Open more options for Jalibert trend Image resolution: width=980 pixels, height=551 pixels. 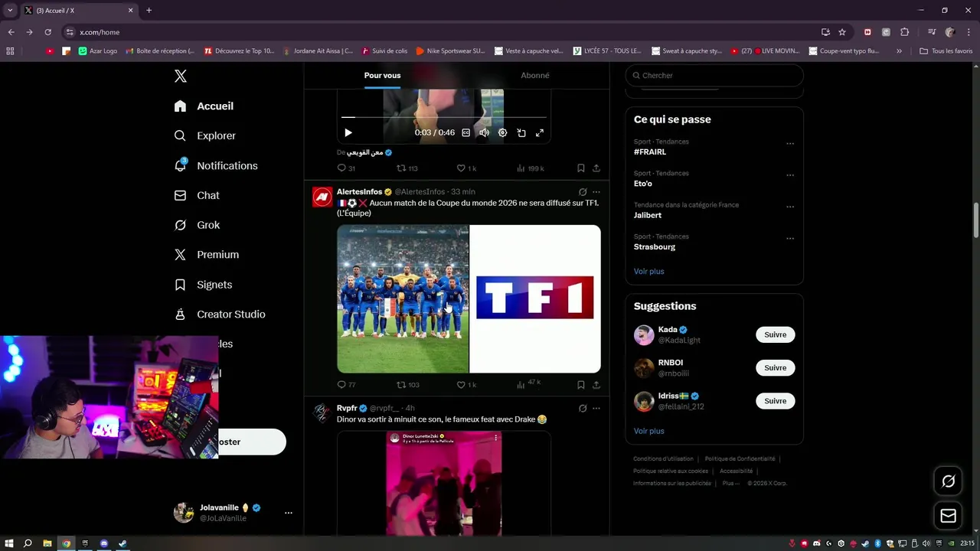tap(790, 207)
